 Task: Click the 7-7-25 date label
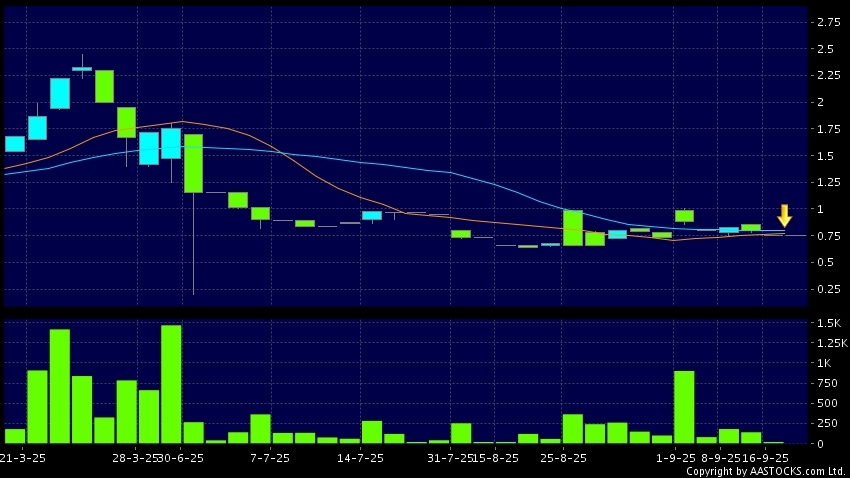270,458
